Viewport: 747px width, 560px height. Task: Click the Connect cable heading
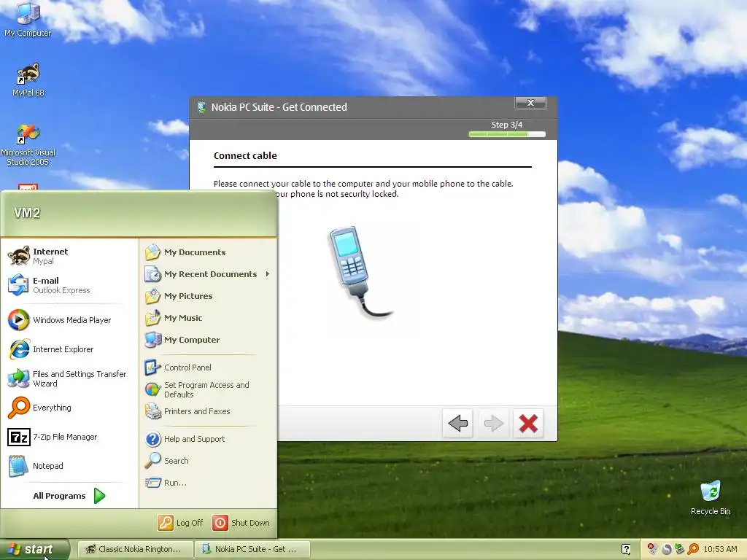[x=245, y=155]
